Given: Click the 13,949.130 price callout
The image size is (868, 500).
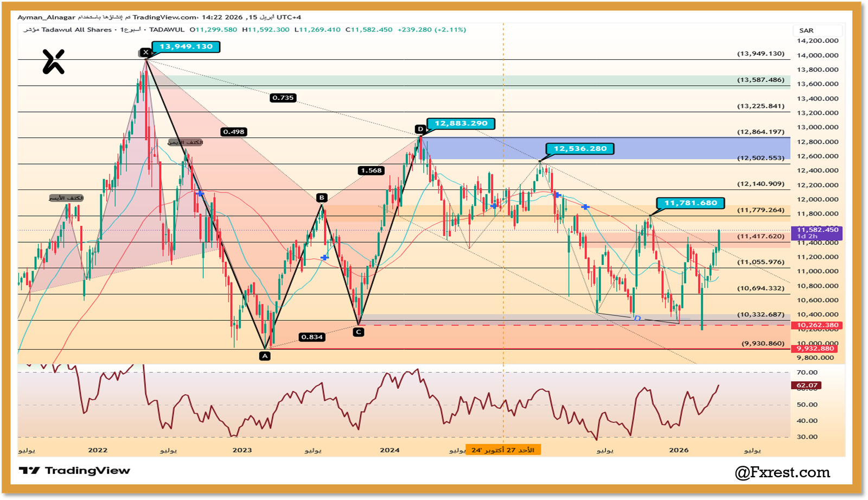Looking at the screenshot, I should click(186, 47).
